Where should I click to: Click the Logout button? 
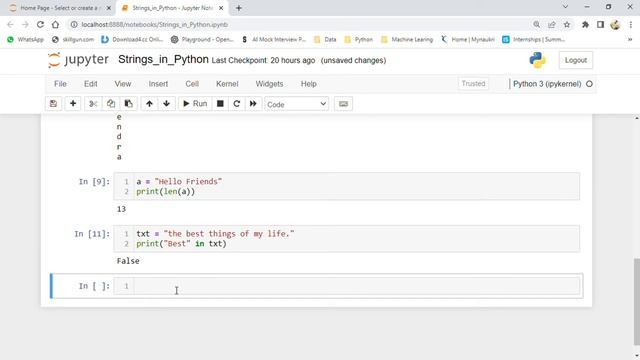[576, 60]
